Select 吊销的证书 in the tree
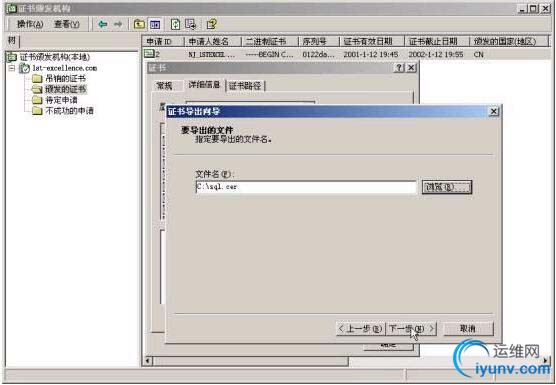556x385 pixels. [65, 78]
